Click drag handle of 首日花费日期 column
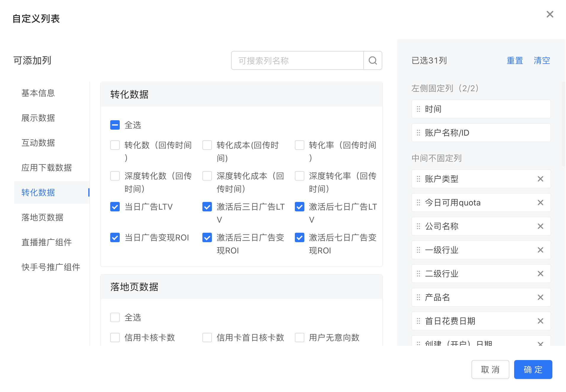 tap(418, 321)
